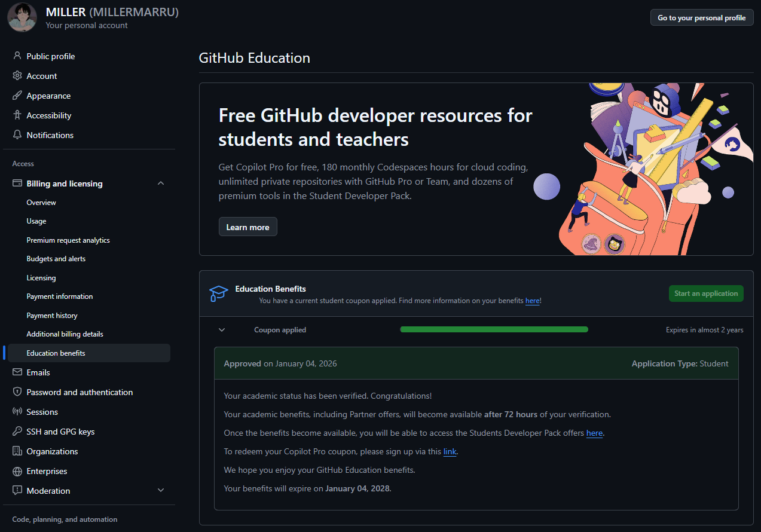Click the 'Coupon applied' label

click(280, 330)
